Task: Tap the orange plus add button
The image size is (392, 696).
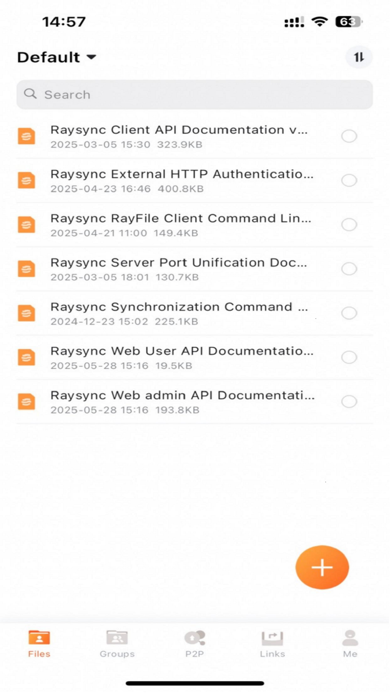Action: [x=322, y=567]
